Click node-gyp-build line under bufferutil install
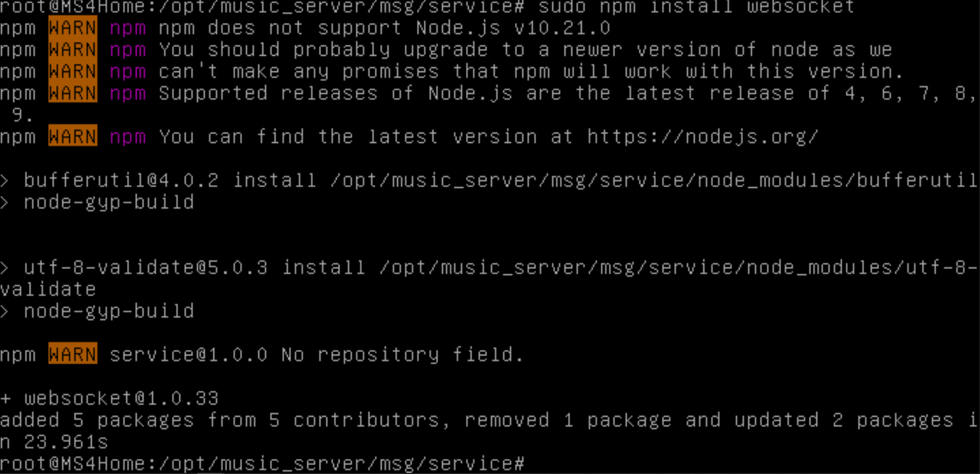 coord(108,202)
